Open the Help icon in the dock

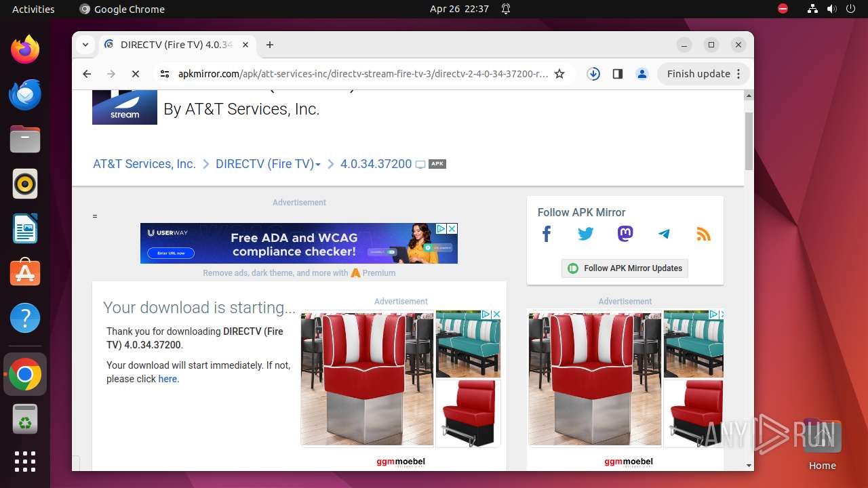[25, 318]
